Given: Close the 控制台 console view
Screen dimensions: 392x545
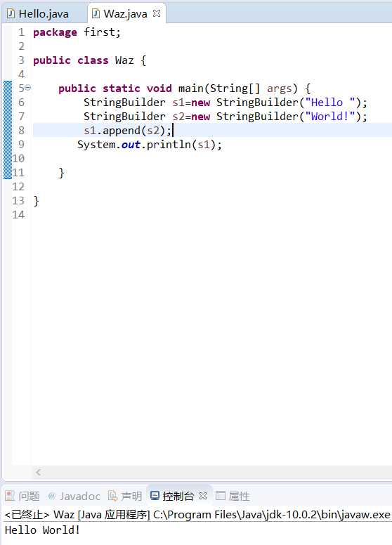Looking at the screenshot, I should tap(203, 496).
